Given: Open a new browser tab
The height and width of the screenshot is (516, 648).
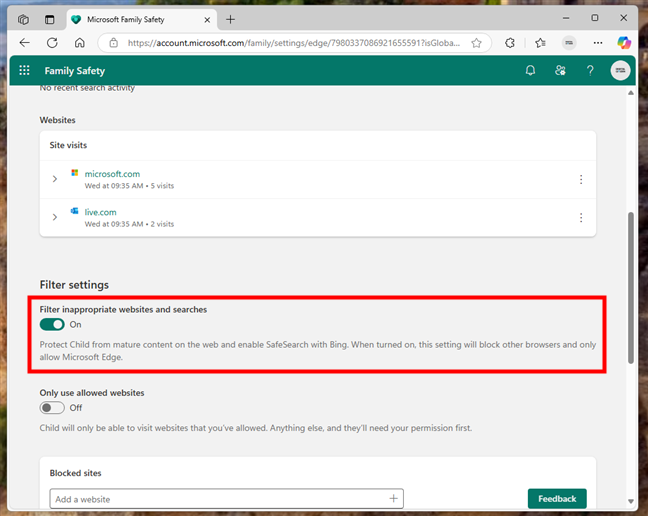Looking at the screenshot, I should pos(231,19).
